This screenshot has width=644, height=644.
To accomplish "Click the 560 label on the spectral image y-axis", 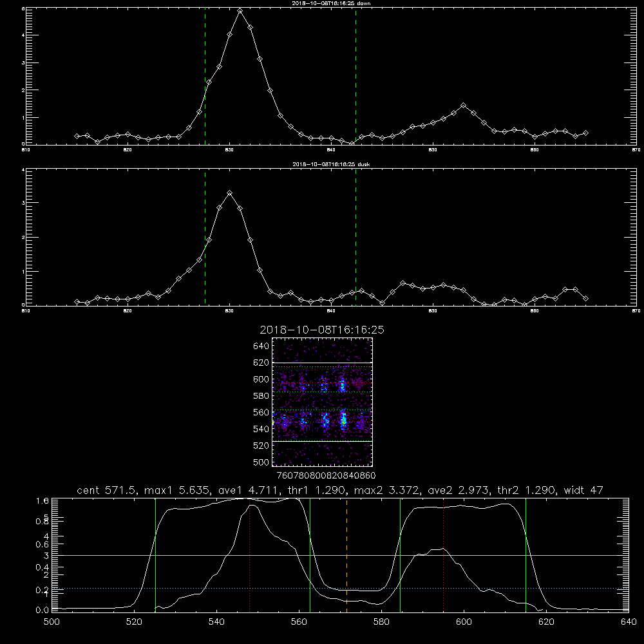I will click(x=261, y=412).
